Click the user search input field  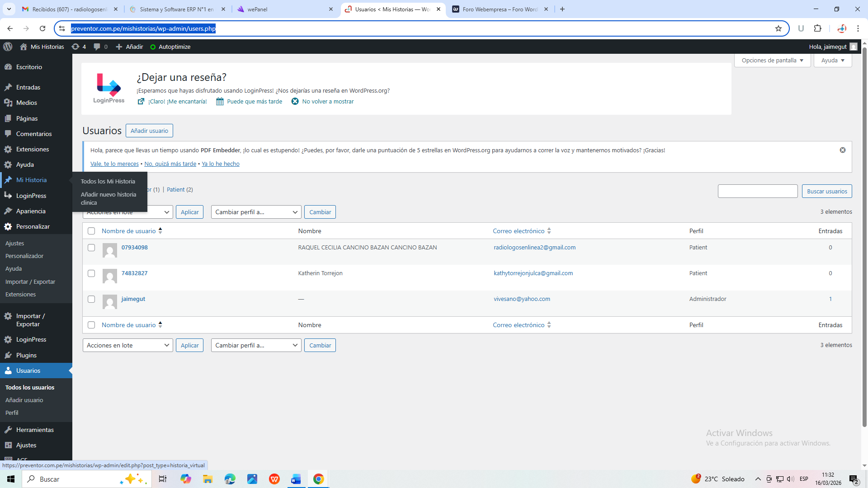(758, 191)
